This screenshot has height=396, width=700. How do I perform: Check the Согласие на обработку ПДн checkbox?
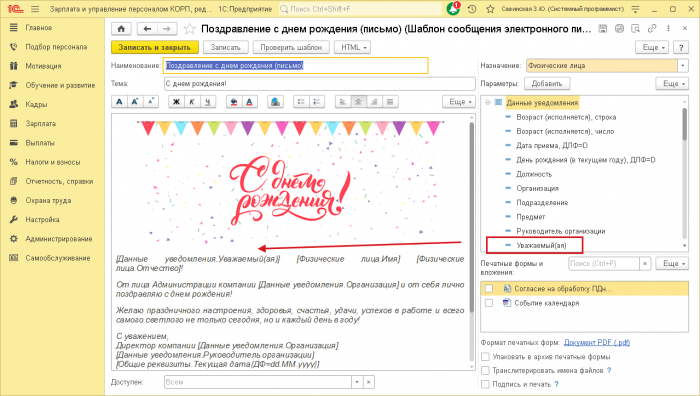coord(489,289)
